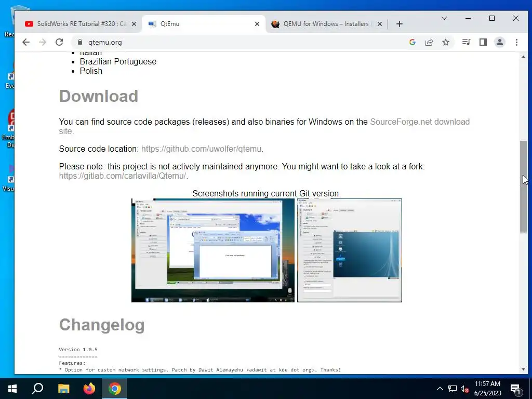Viewport: 532px width, 399px height.
Task: Open Windows Start menu
Action: point(12,389)
